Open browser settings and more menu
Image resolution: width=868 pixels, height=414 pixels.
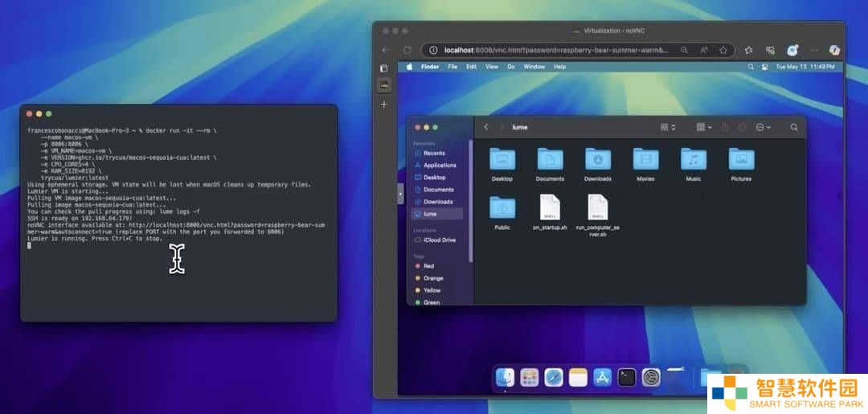(x=813, y=50)
